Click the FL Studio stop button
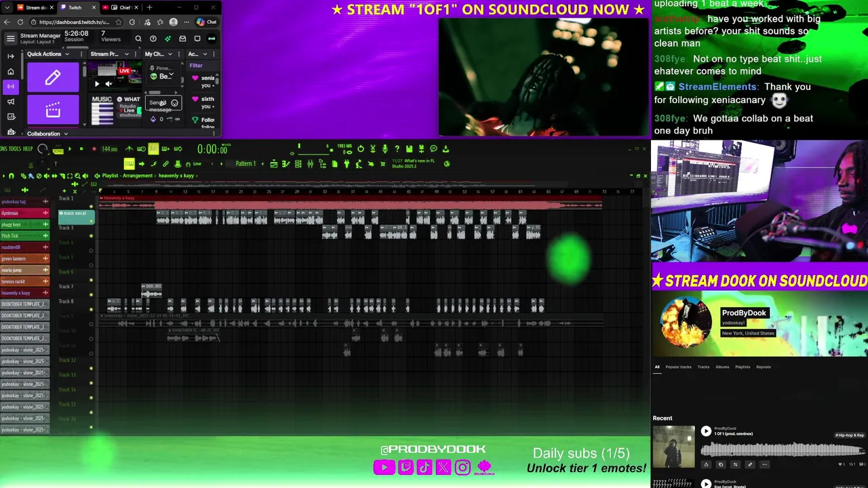Screen dimensions: 868x488 [x=81, y=149]
